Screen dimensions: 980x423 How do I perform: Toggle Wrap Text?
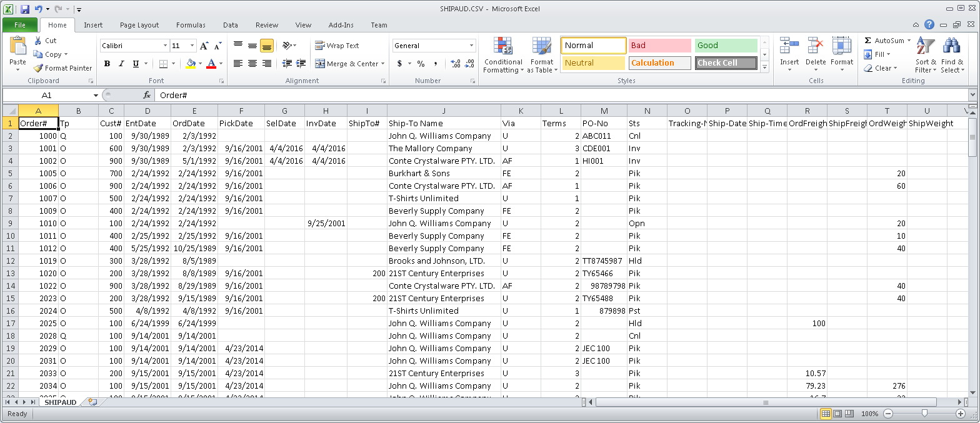pyautogui.click(x=337, y=46)
